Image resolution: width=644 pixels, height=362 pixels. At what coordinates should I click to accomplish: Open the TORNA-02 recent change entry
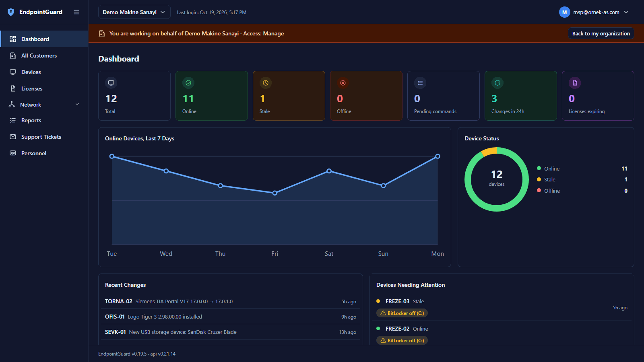tap(231, 301)
